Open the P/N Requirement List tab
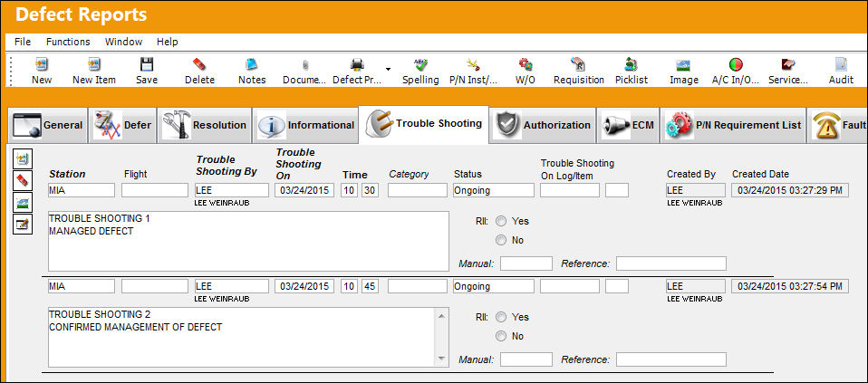The height and width of the screenshot is (383, 868). 733,126
